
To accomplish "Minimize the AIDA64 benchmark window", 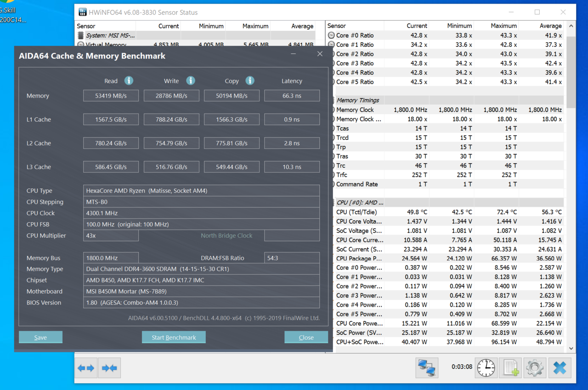I will (294, 54).
